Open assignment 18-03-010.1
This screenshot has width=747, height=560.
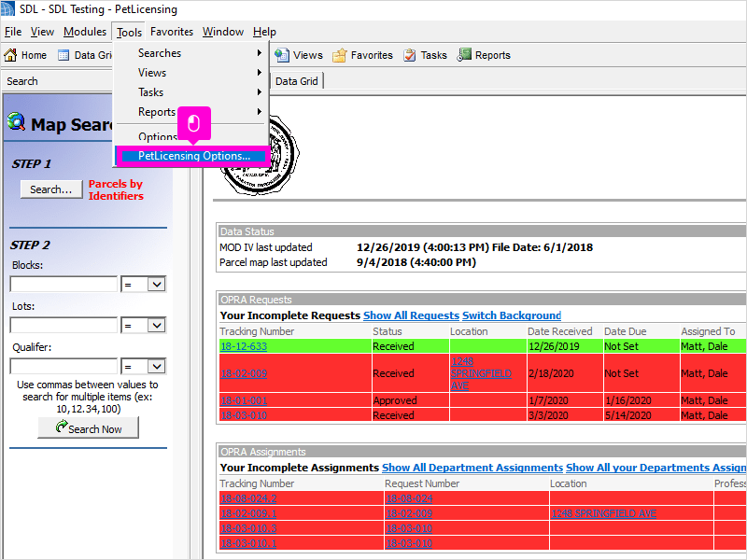248,543
